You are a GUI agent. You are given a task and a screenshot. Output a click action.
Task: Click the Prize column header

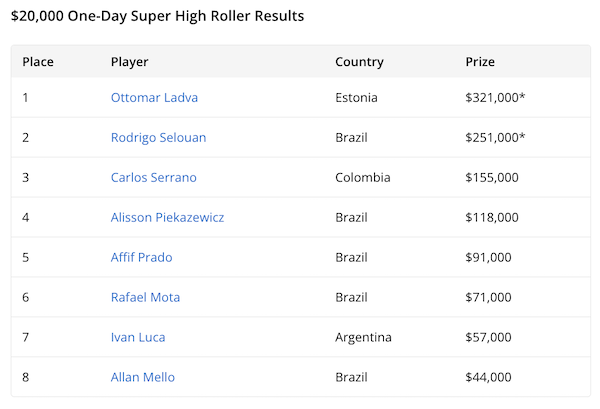480,62
